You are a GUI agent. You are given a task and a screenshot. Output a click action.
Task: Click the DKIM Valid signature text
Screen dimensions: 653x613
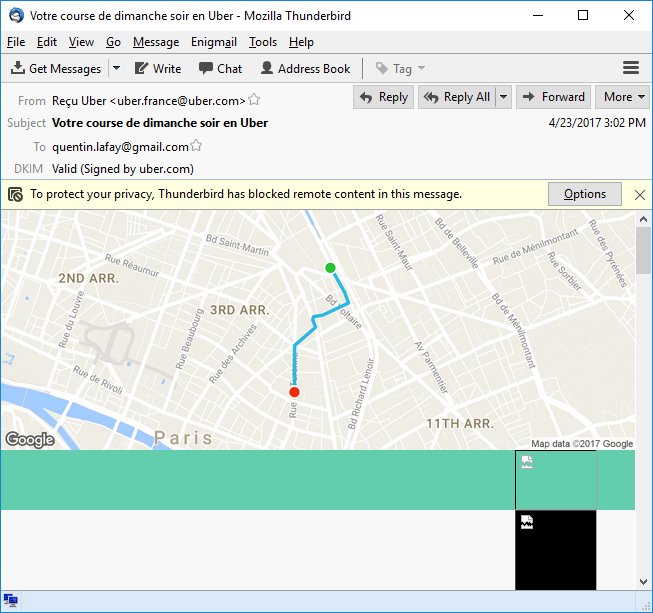tap(123, 169)
